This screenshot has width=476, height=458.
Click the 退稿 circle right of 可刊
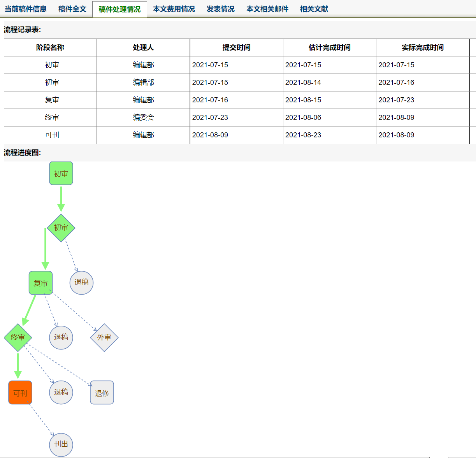click(61, 392)
